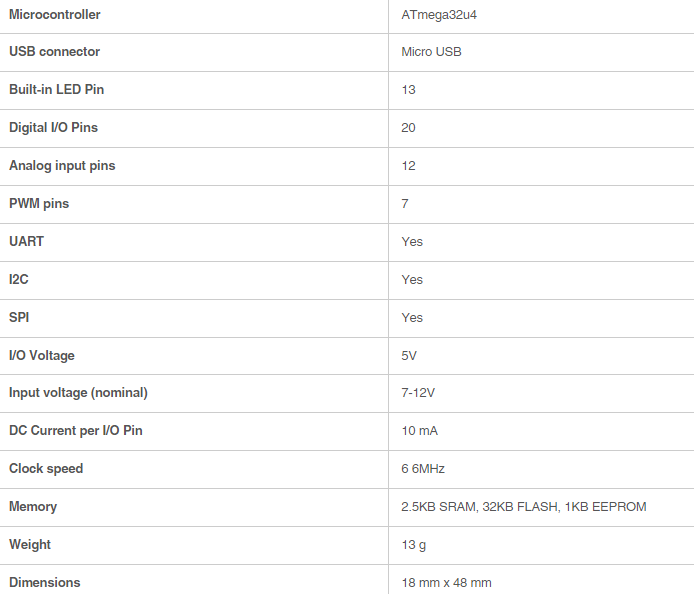This screenshot has height=594, width=694.
Task: Click the Weight row label
Action: pos(30,545)
